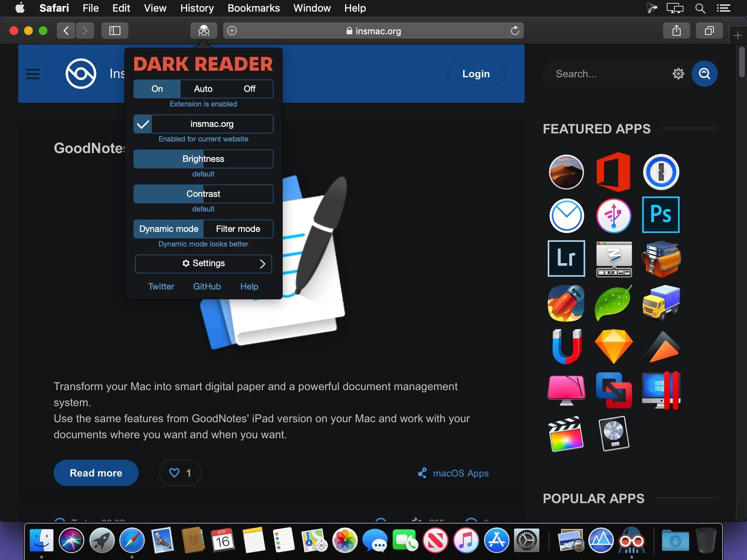The height and width of the screenshot is (560, 747).
Task: Click the Login button
Action: [x=476, y=74]
